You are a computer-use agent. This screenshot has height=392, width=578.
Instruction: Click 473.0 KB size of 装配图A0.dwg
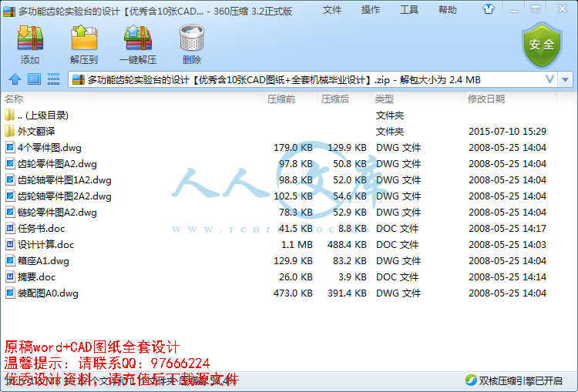click(x=293, y=293)
